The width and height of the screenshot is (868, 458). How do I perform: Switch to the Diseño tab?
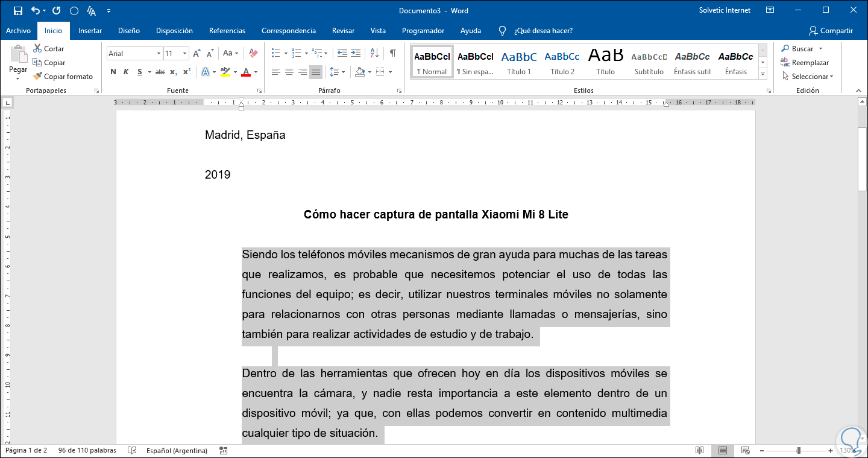coord(129,31)
